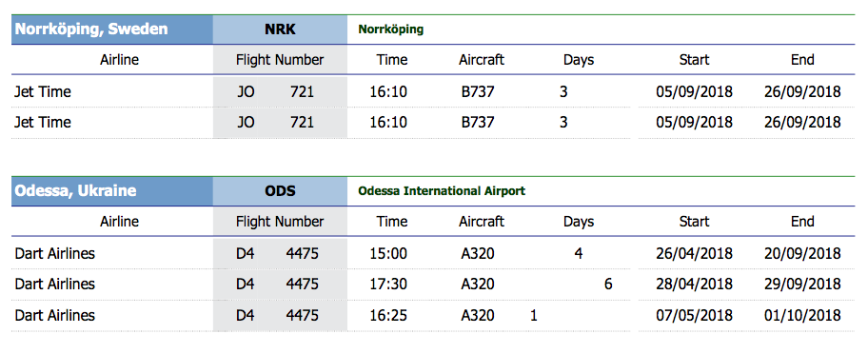The height and width of the screenshot is (354, 868).
Task: Click the green Norrköping airport name
Action: 391,29
